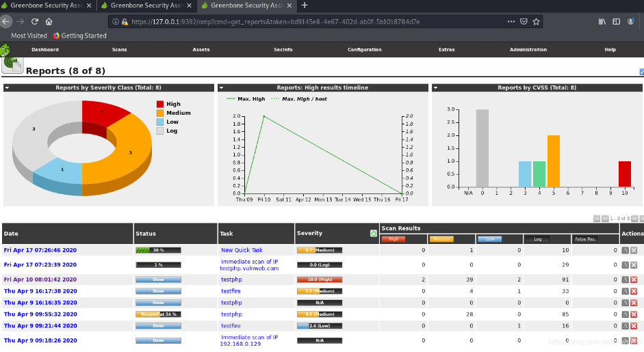Open the SecInfo menu
The image size is (644, 352).
[283, 50]
